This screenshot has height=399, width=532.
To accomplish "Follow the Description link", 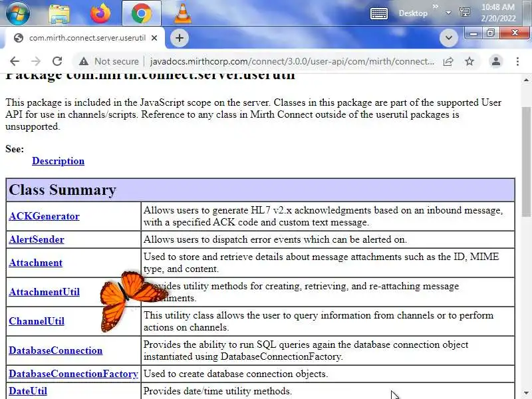I will pos(58,161).
